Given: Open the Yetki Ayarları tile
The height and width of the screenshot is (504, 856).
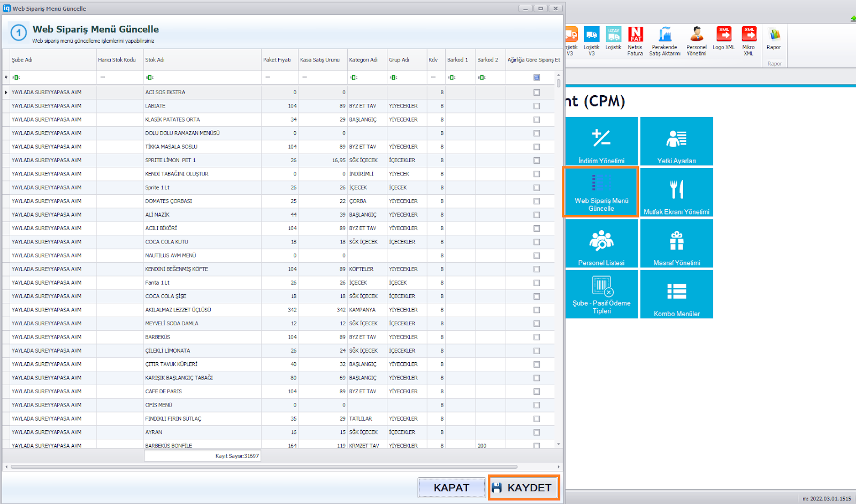Looking at the screenshot, I should [677, 141].
